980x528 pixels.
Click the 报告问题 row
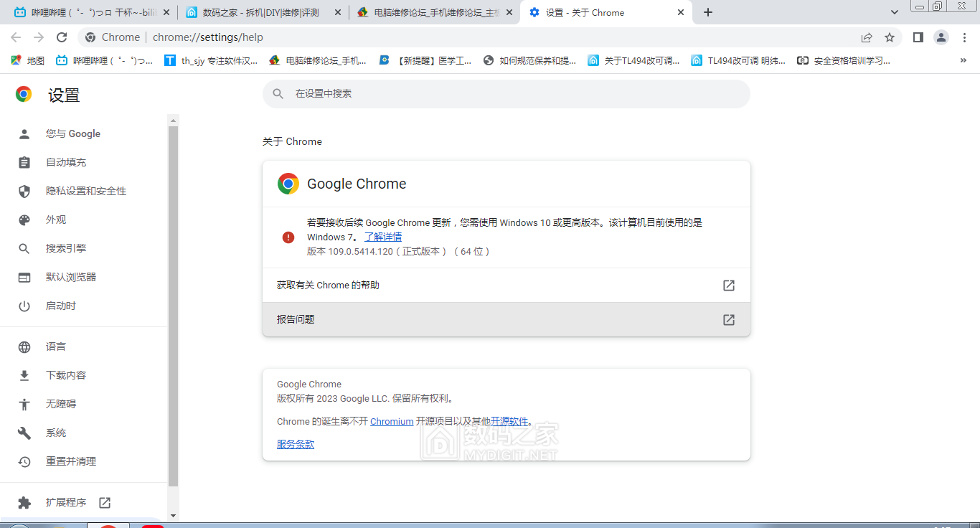point(507,319)
